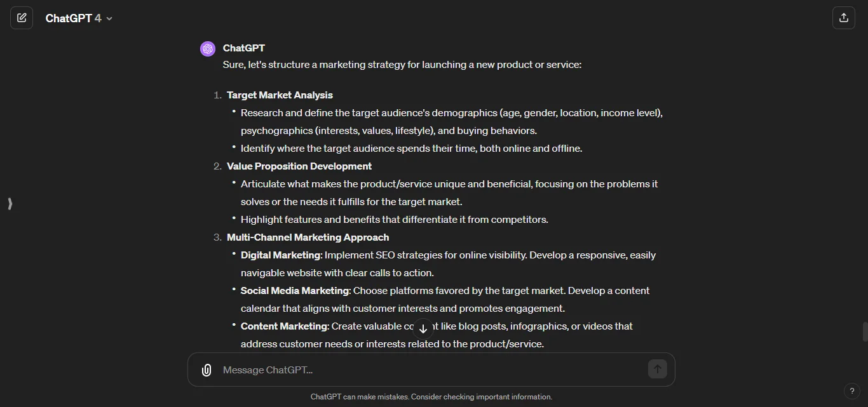Click the ChatGPT can make mistakes disclaimer
The image size is (868, 407).
431,397
